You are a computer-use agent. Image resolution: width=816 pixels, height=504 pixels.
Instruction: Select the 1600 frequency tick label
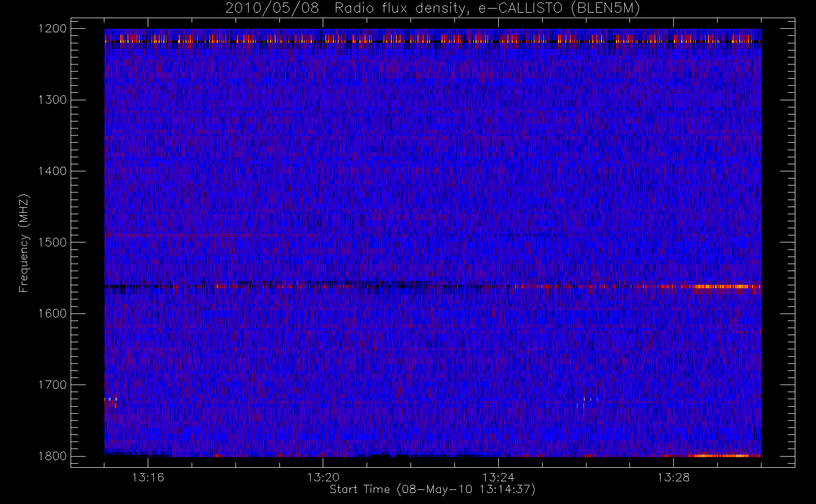point(52,313)
